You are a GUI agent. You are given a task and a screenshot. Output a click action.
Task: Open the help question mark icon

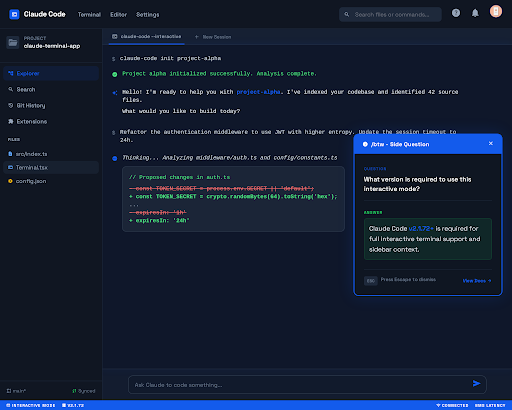tap(456, 13)
